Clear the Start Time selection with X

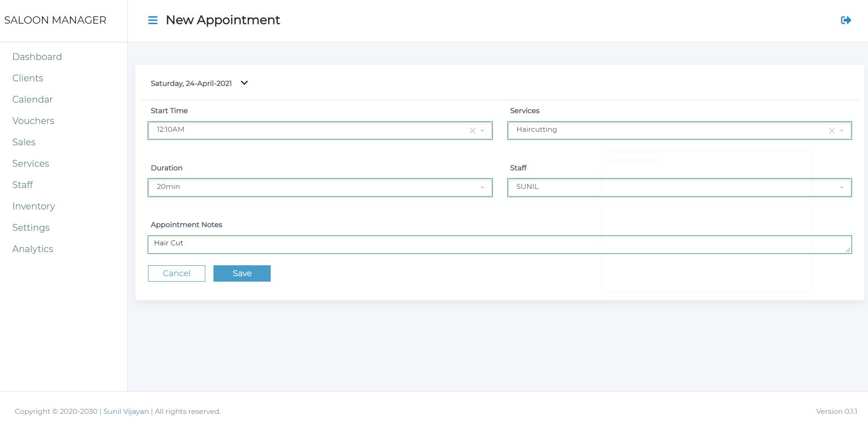point(472,131)
